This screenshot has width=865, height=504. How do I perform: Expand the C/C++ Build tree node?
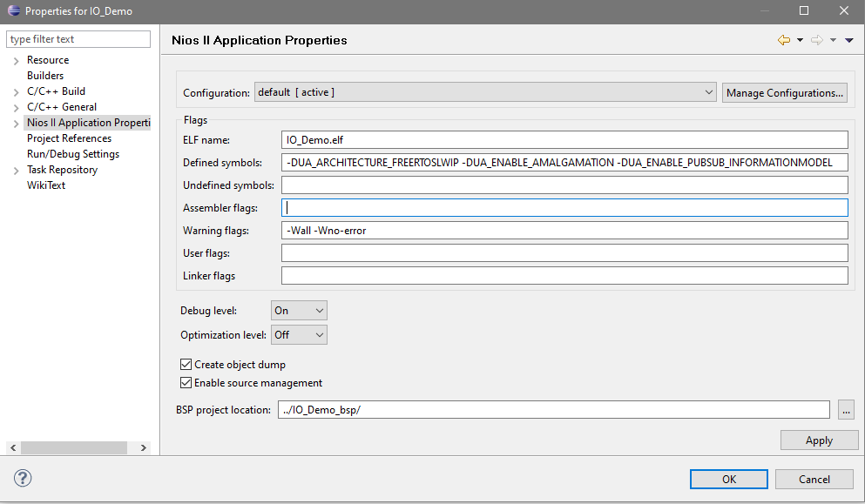[x=16, y=91]
